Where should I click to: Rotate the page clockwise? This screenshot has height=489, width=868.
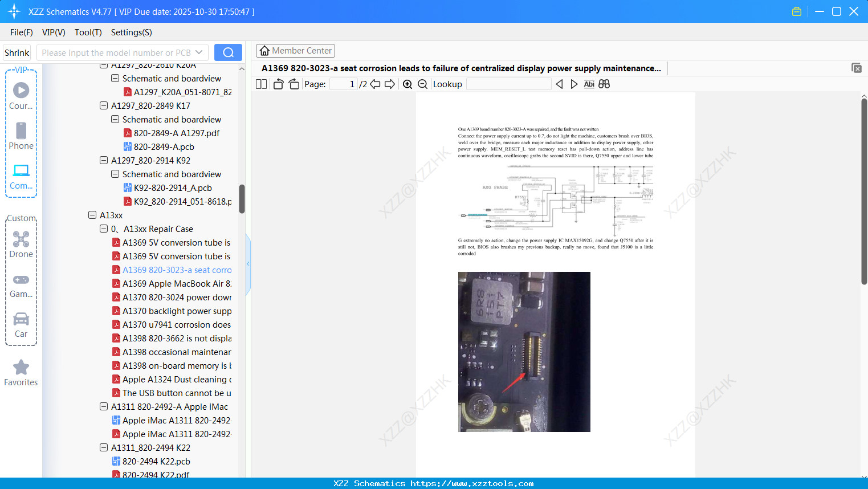tap(294, 84)
